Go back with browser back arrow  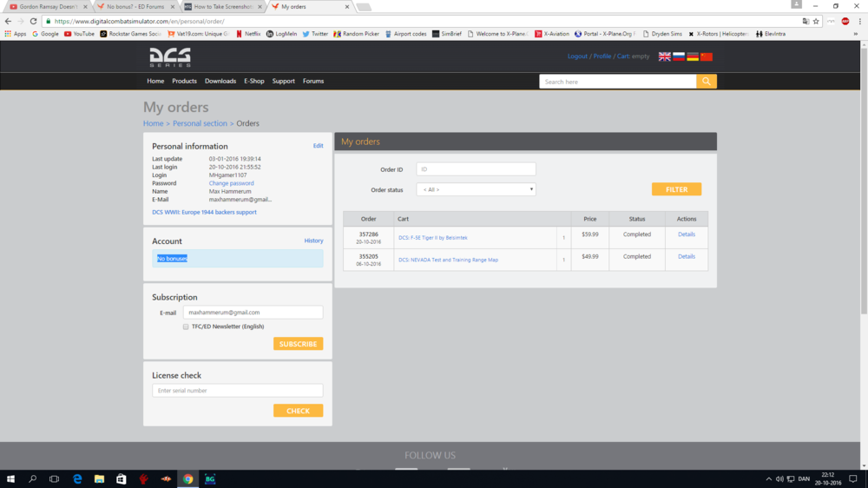[8, 21]
